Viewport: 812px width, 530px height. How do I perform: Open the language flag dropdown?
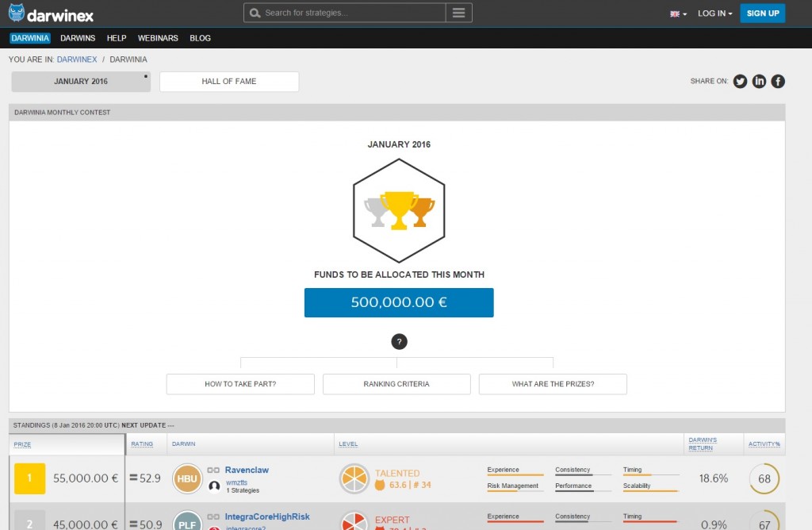pyautogui.click(x=678, y=13)
